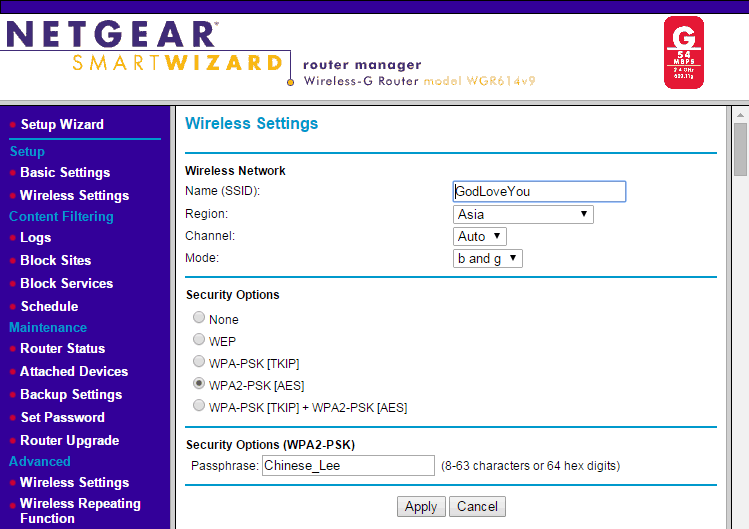
Task: Expand the Channel dropdown showing Auto
Action: (480, 236)
